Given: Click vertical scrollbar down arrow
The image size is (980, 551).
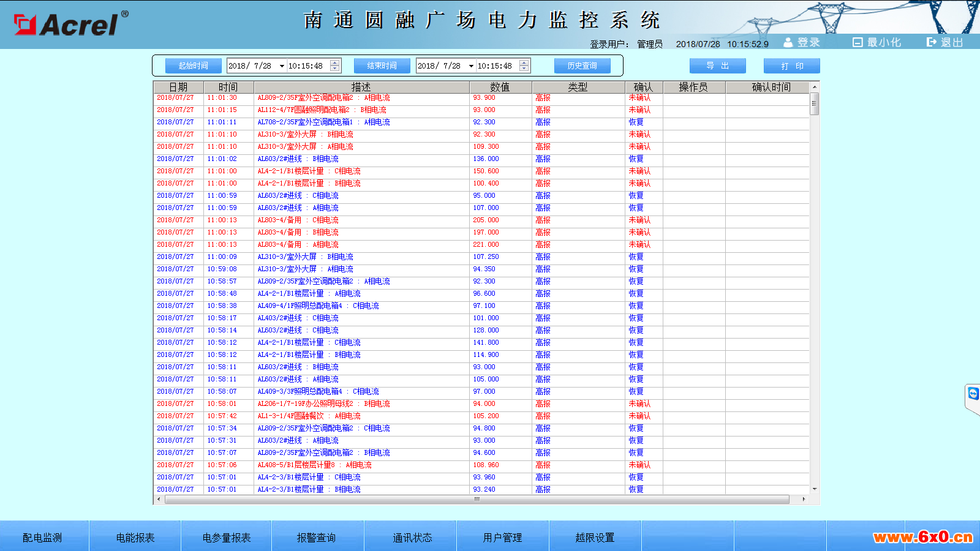Looking at the screenshot, I should [x=815, y=489].
